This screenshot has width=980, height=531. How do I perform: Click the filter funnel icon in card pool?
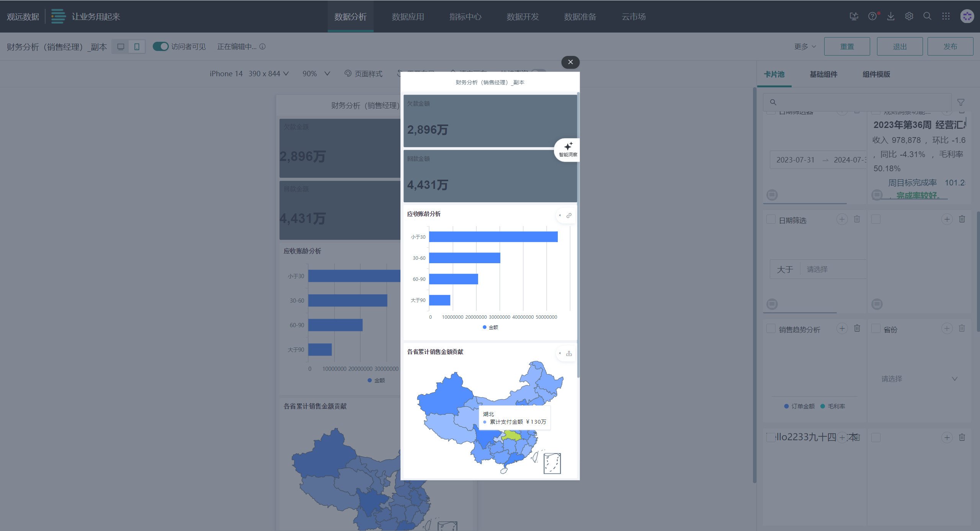tap(960, 102)
